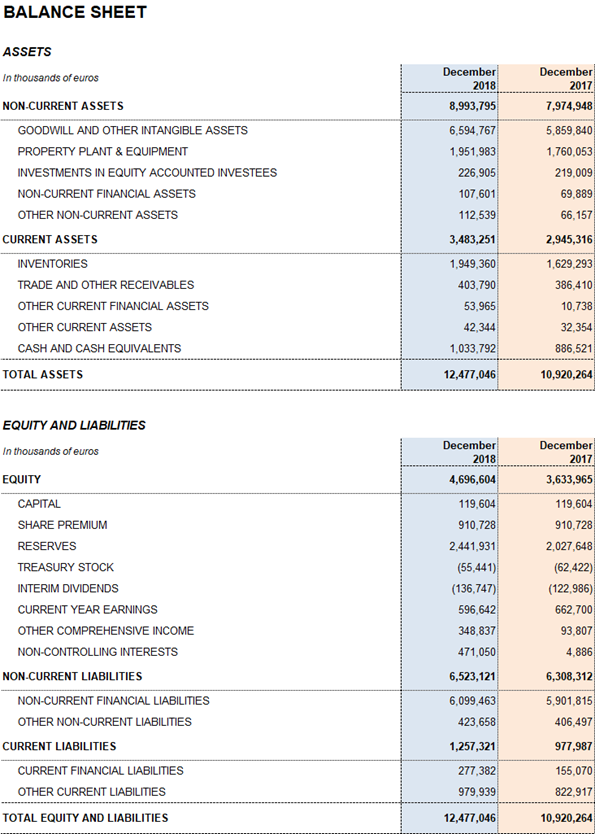Select CURRENT YEAR EARNINGS 2018 value 596,642
This screenshot has height=834, width=595.
tap(477, 610)
